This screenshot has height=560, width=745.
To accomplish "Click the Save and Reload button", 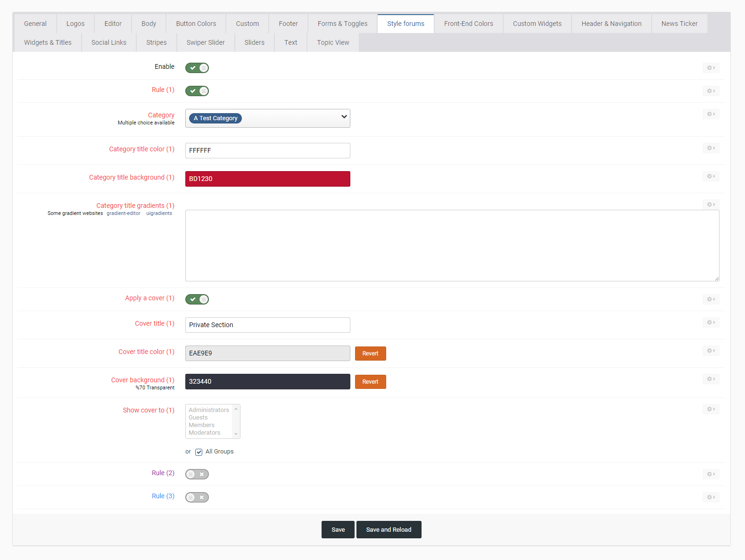I will (389, 529).
